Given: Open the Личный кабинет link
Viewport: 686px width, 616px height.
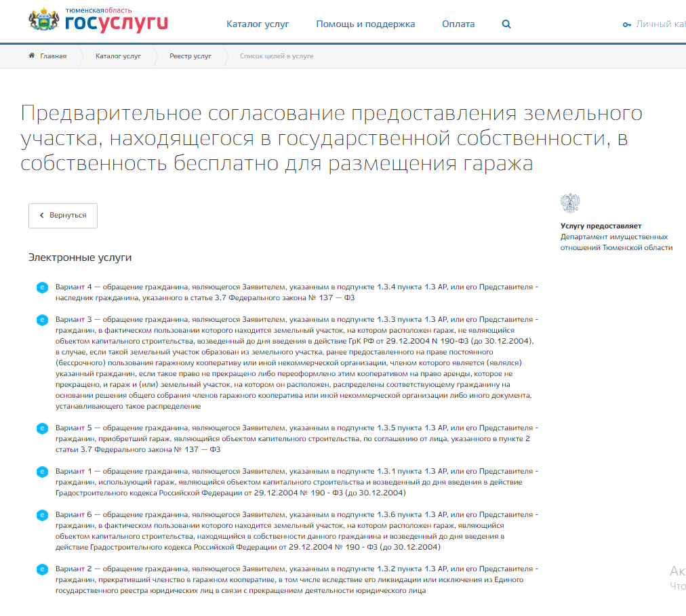Looking at the screenshot, I should tap(660, 24).
